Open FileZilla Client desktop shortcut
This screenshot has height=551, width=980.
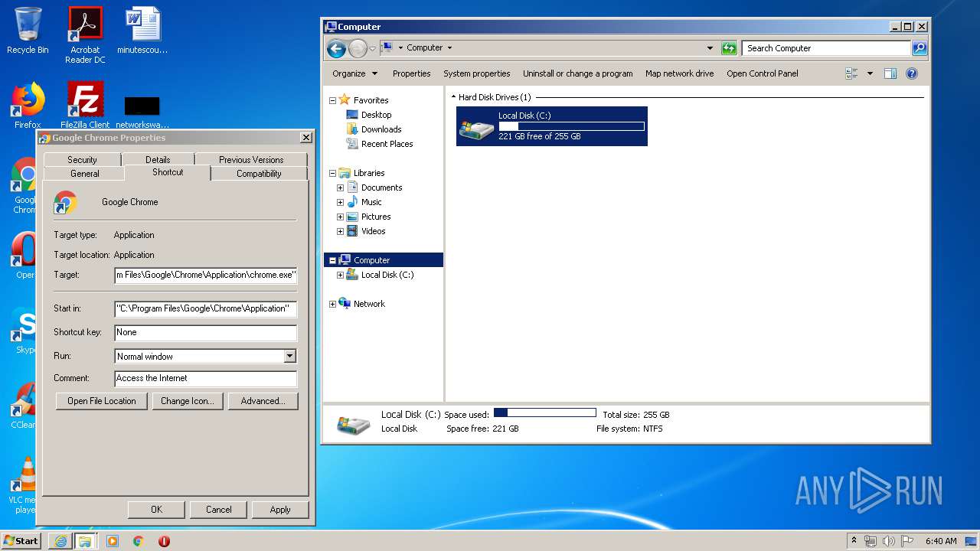click(85, 106)
